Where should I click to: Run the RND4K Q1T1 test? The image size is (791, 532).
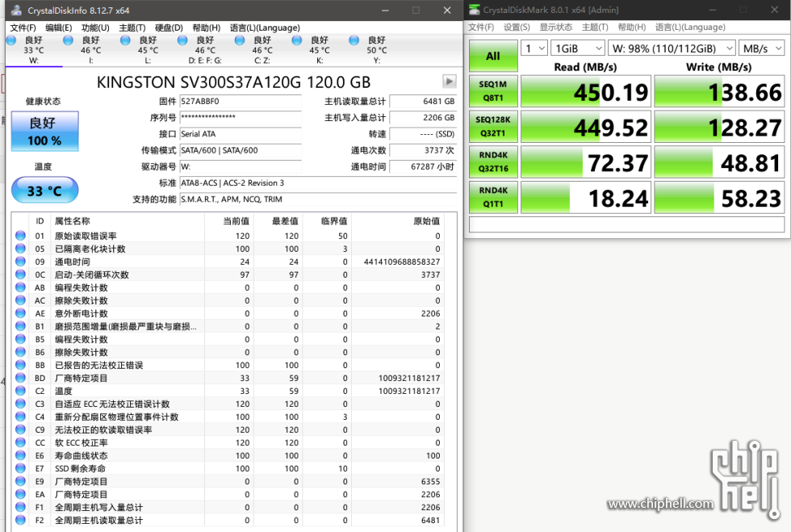coord(493,197)
